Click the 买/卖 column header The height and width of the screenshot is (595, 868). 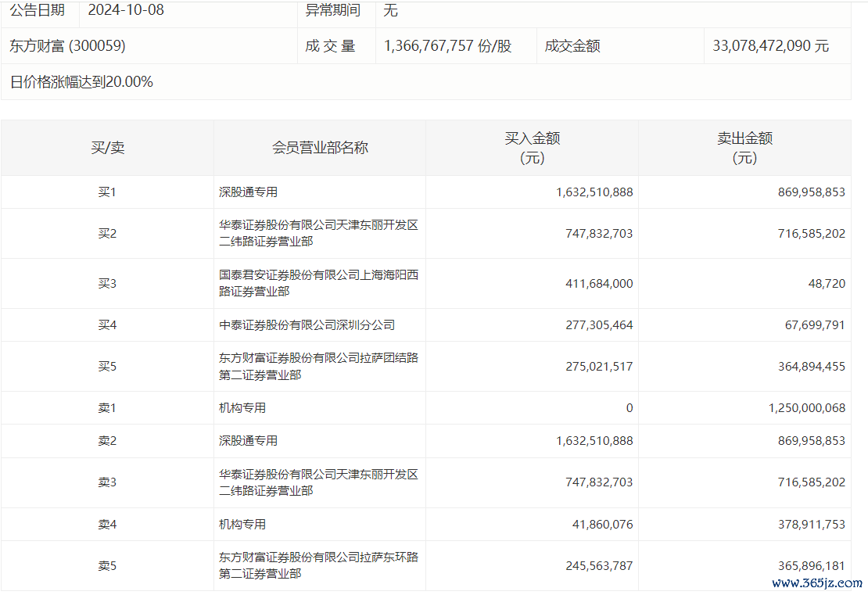point(107,148)
